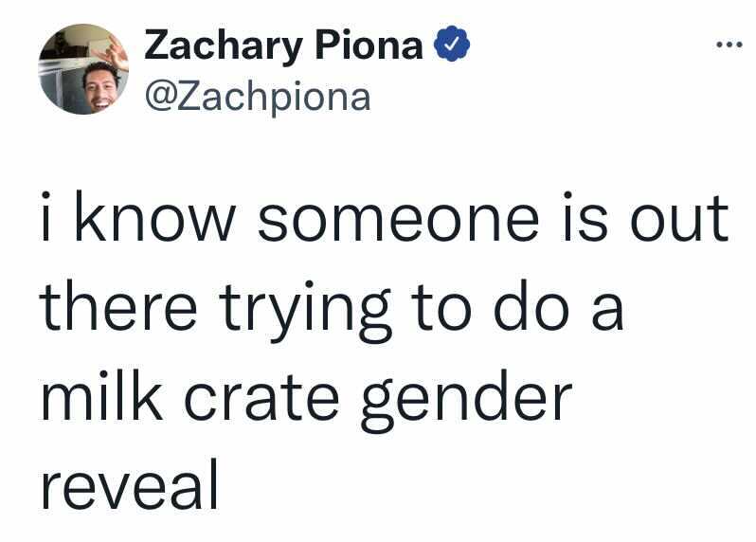Image resolution: width=756 pixels, height=542 pixels.
Task: Click the word "someone" in the tweet
Action: point(398,220)
